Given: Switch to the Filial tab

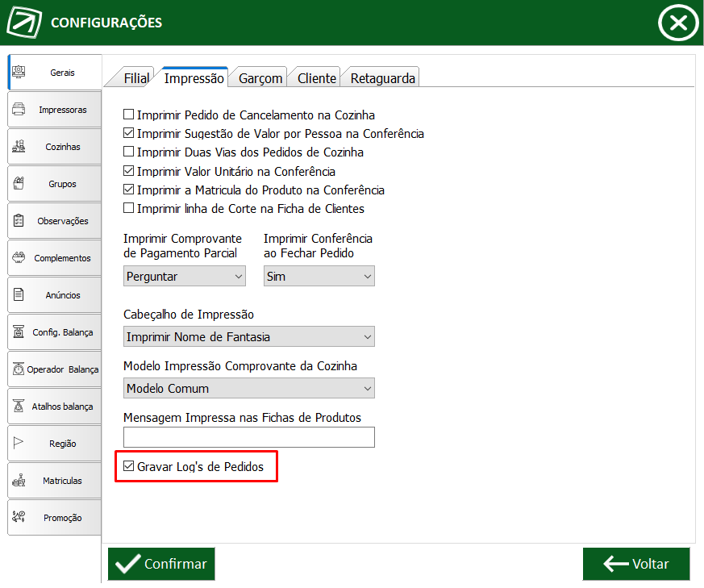Looking at the screenshot, I should click(136, 78).
